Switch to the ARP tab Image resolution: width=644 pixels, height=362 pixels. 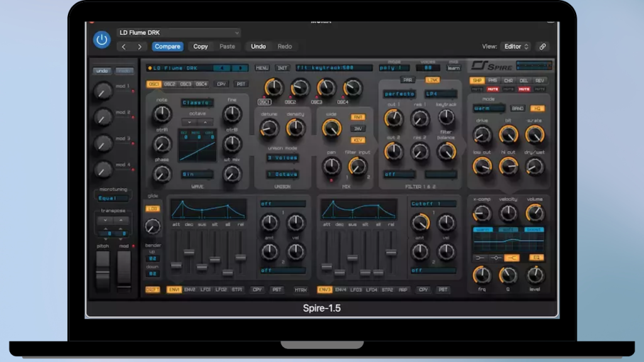tap(403, 290)
